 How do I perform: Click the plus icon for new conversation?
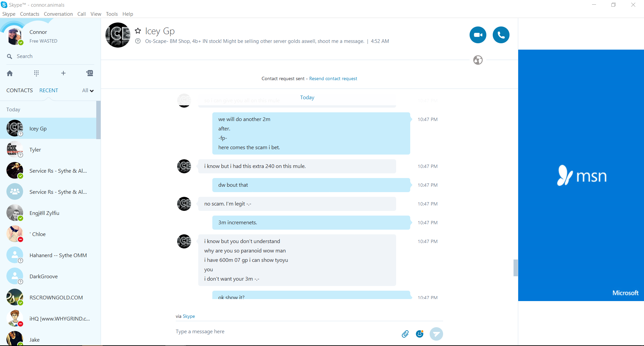tap(63, 73)
